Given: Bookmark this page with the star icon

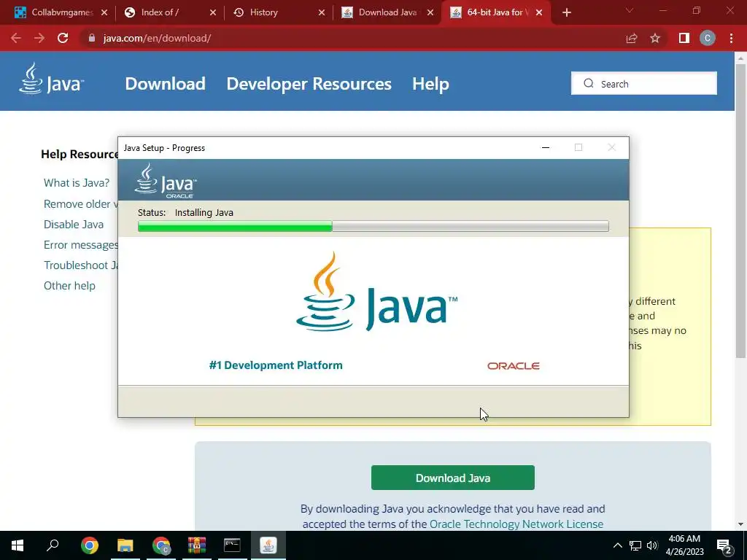Looking at the screenshot, I should (x=655, y=38).
